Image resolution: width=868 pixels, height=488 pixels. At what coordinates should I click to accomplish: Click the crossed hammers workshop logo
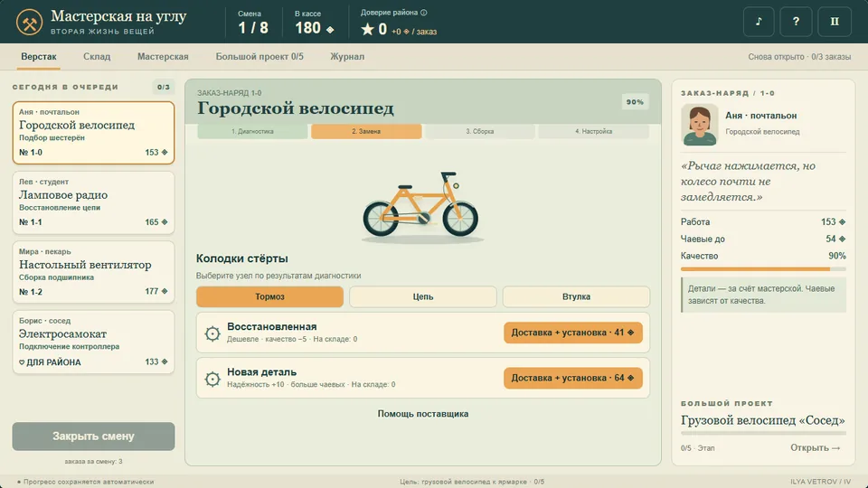click(29, 22)
